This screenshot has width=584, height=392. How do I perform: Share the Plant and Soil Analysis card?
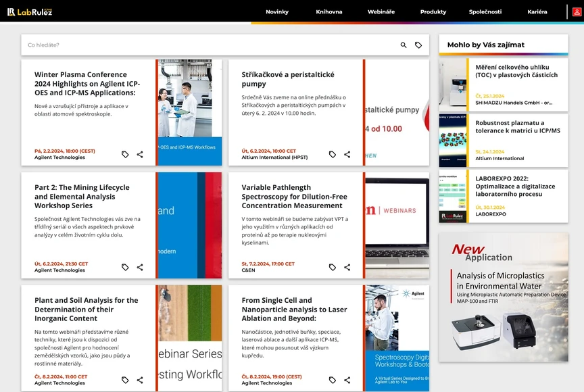tap(140, 380)
